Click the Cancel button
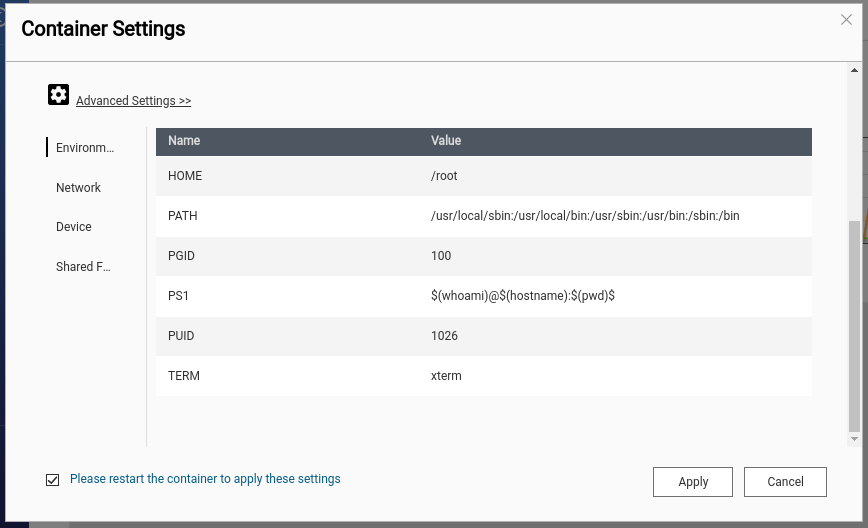 tap(785, 482)
